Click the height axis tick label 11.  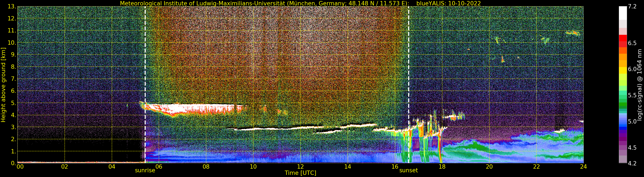pyautogui.click(x=12, y=31)
